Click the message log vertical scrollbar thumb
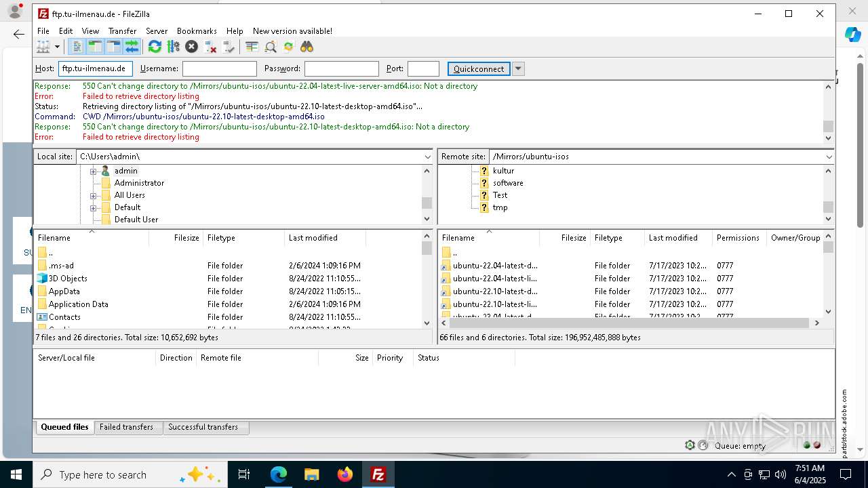 click(x=828, y=127)
